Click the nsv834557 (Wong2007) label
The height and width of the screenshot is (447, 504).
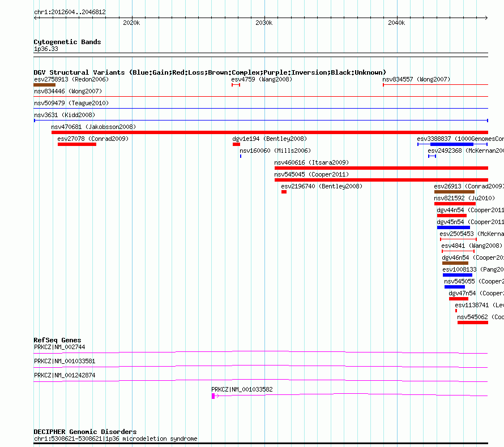tap(416, 79)
